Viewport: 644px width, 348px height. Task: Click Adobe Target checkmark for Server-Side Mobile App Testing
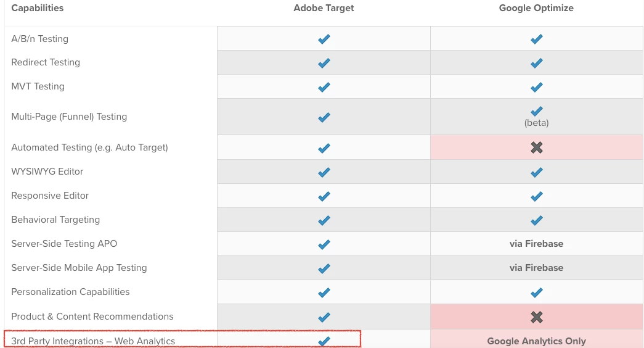(324, 268)
